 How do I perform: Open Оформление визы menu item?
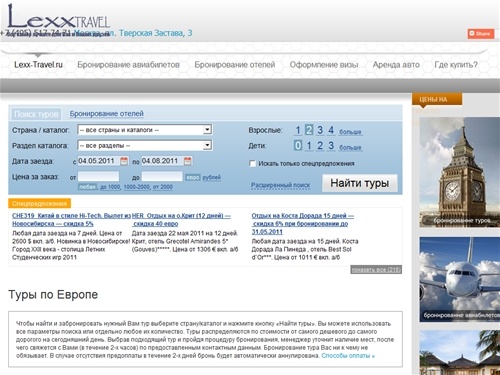pos(324,65)
